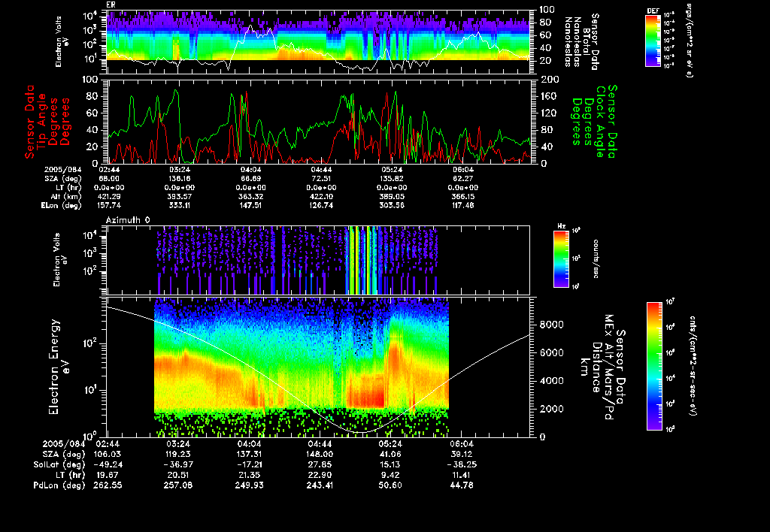Viewport: 770px width, 532px height.
Task: Click altitude value 366.15
Action: point(462,197)
